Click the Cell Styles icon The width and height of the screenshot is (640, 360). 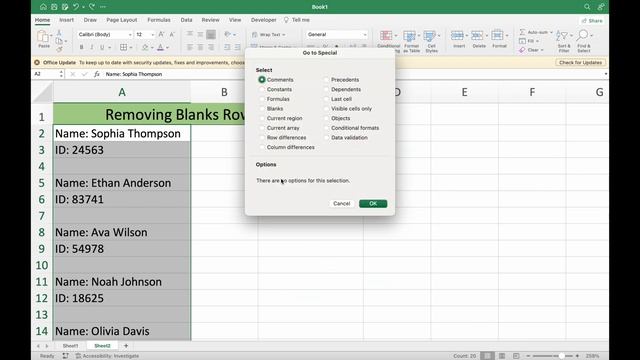coord(429,36)
